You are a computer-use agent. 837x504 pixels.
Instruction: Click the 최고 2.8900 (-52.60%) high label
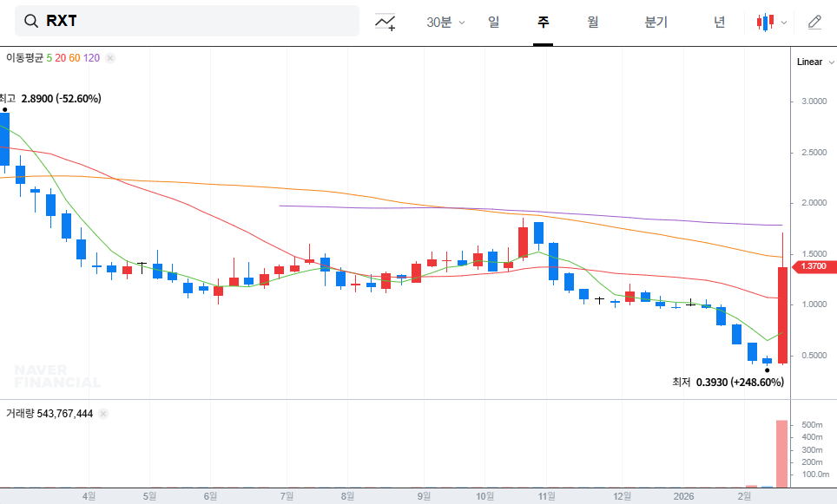50,99
